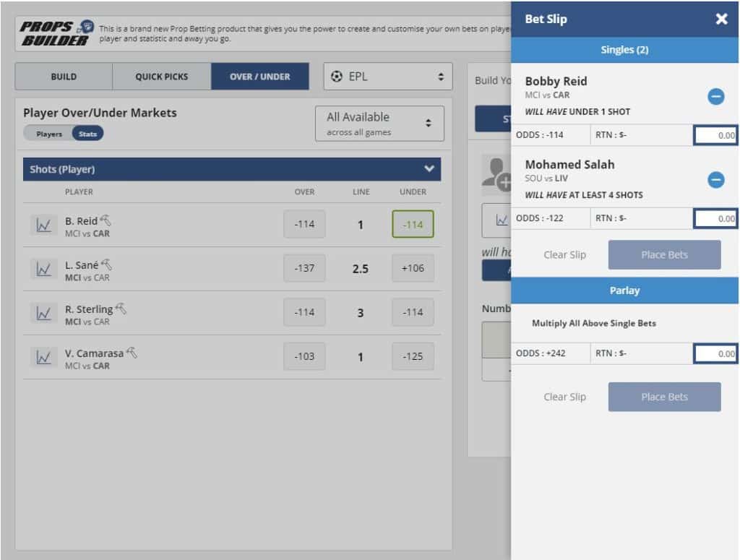The width and height of the screenshot is (740, 560).
Task: Select the BUILD tab
Action: point(64,77)
